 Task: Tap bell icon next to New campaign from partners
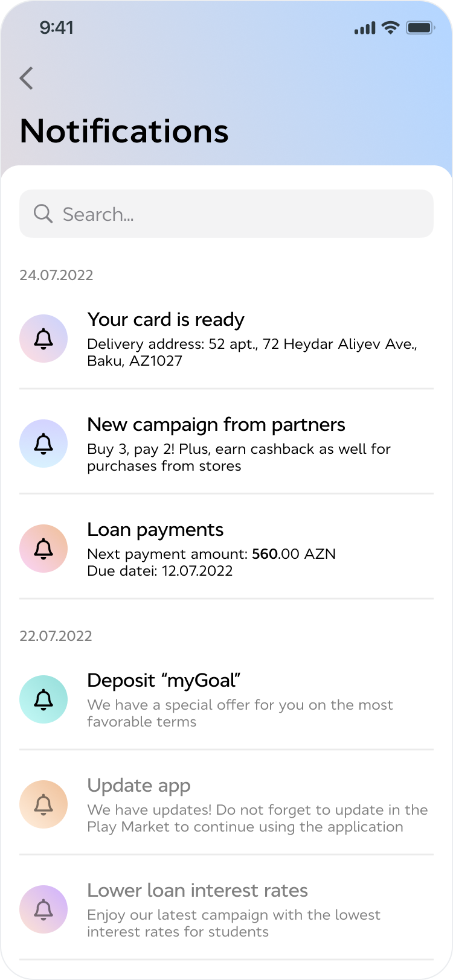(43, 444)
